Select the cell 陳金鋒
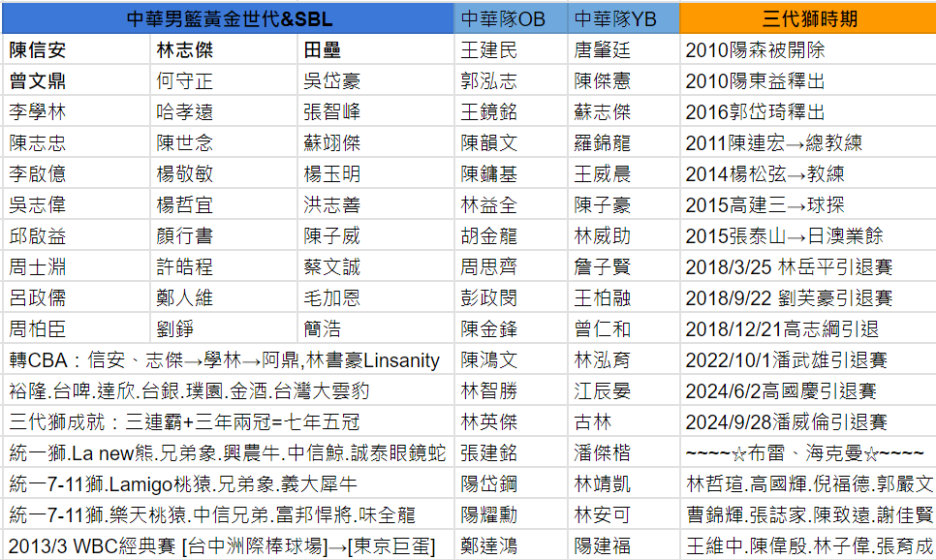Viewport: 936px width, 560px height. [x=511, y=329]
